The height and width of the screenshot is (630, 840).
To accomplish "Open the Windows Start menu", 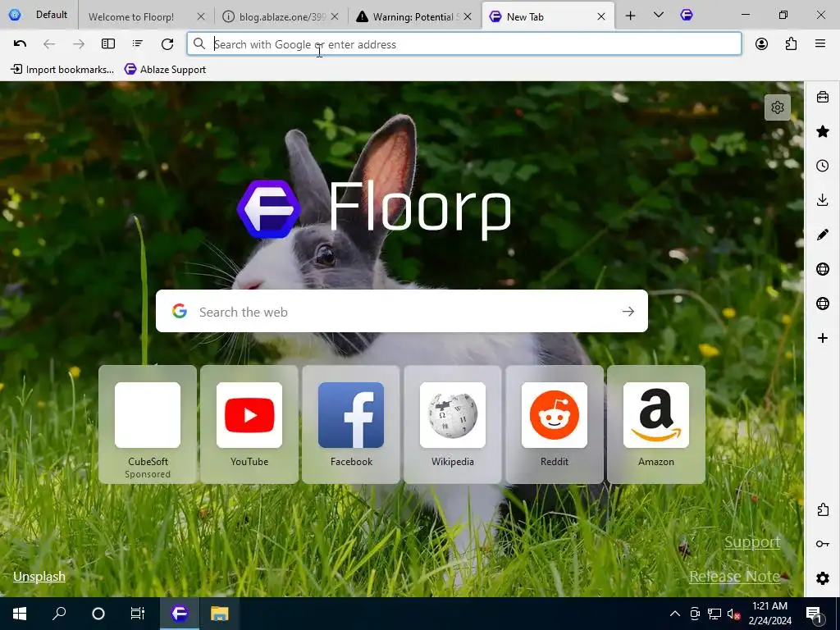I will point(20,614).
